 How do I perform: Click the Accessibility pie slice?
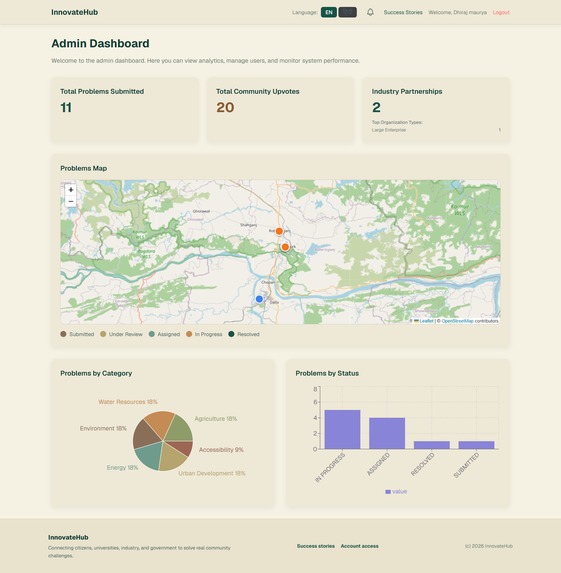[x=182, y=447]
